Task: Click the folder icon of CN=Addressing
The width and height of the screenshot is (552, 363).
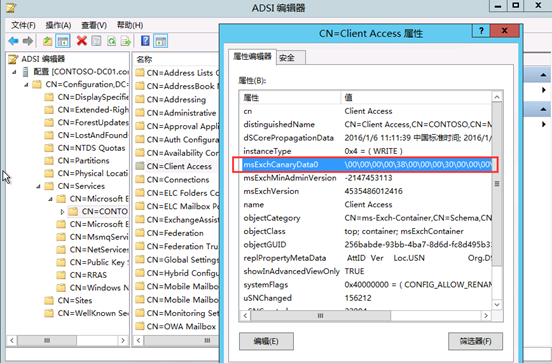Action: (140, 99)
